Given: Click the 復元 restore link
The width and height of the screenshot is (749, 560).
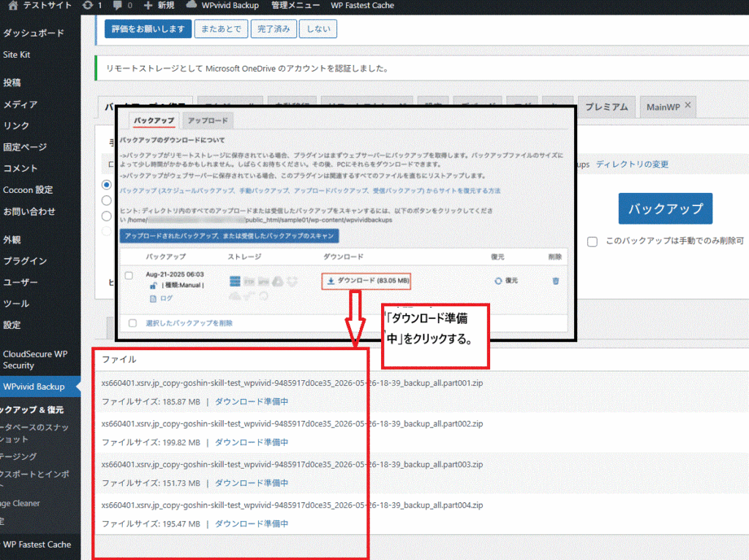Looking at the screenshot, I should [x=511, y=281].
